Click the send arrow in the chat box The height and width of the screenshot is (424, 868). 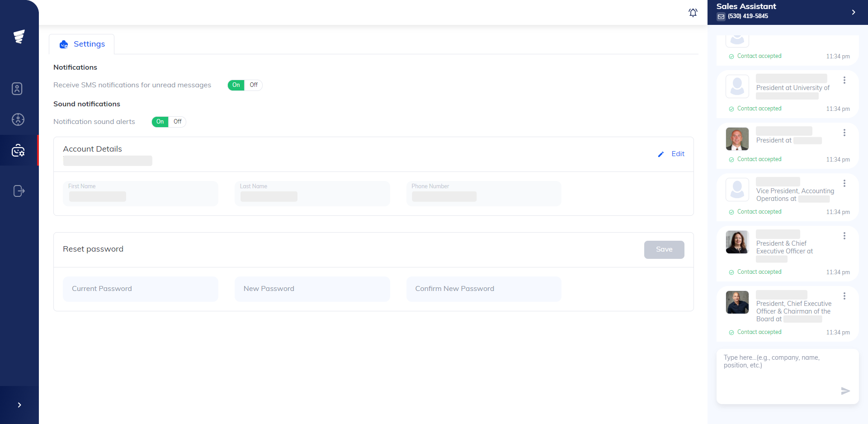(846, 391)
